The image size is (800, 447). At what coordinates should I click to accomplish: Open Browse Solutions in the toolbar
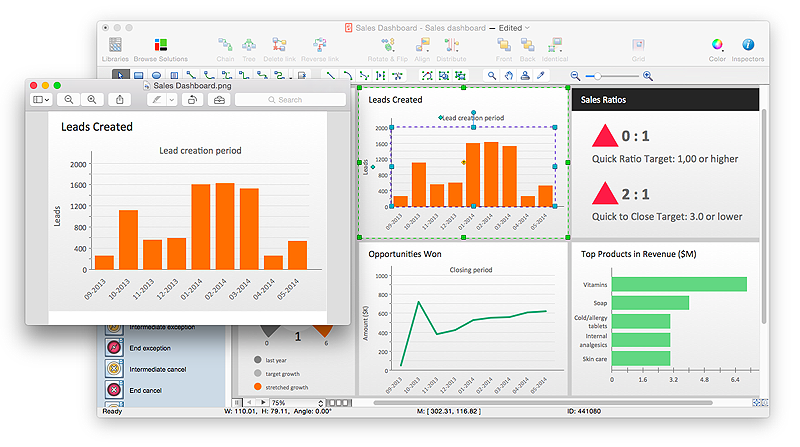161,49
